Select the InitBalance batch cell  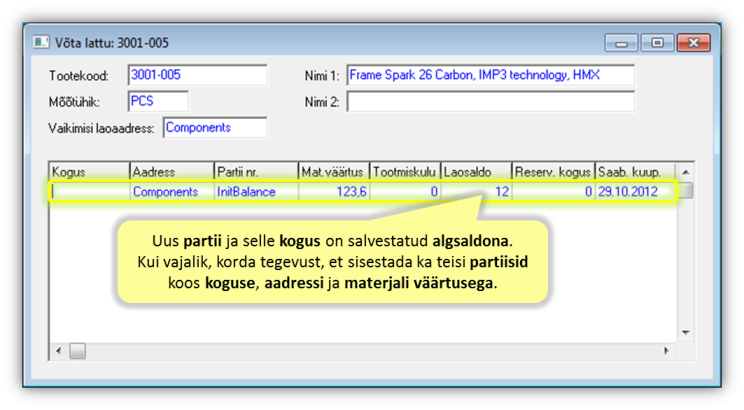(256, 192)
